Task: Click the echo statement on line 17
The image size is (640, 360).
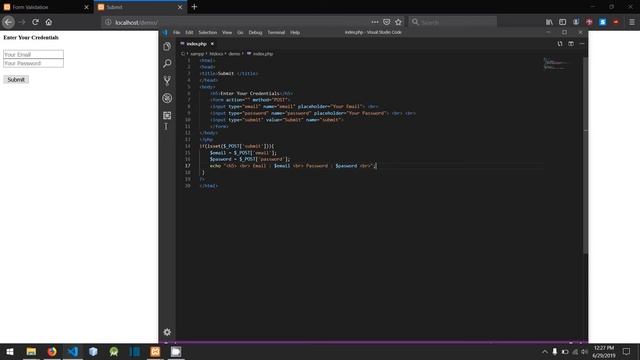Action: tap(293, 166)
